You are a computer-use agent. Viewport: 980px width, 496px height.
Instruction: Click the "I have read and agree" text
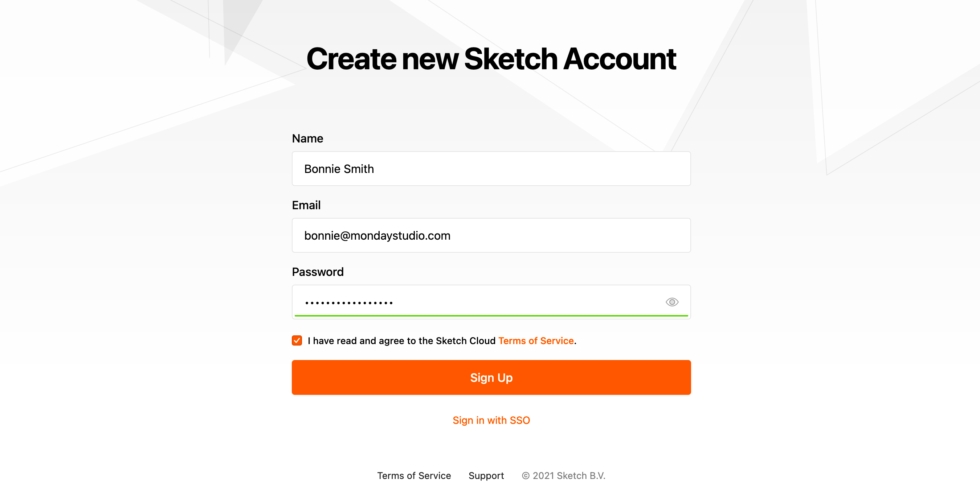coord(401,340)
